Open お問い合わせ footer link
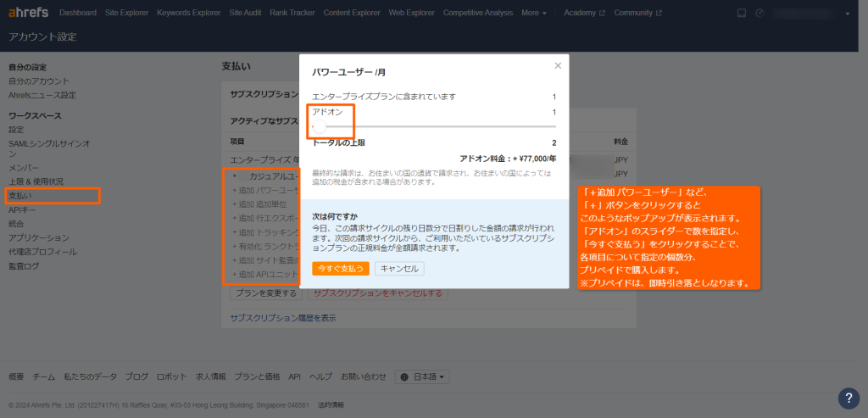The width and height of the screenshot is (868, 418). coord(363,377)
